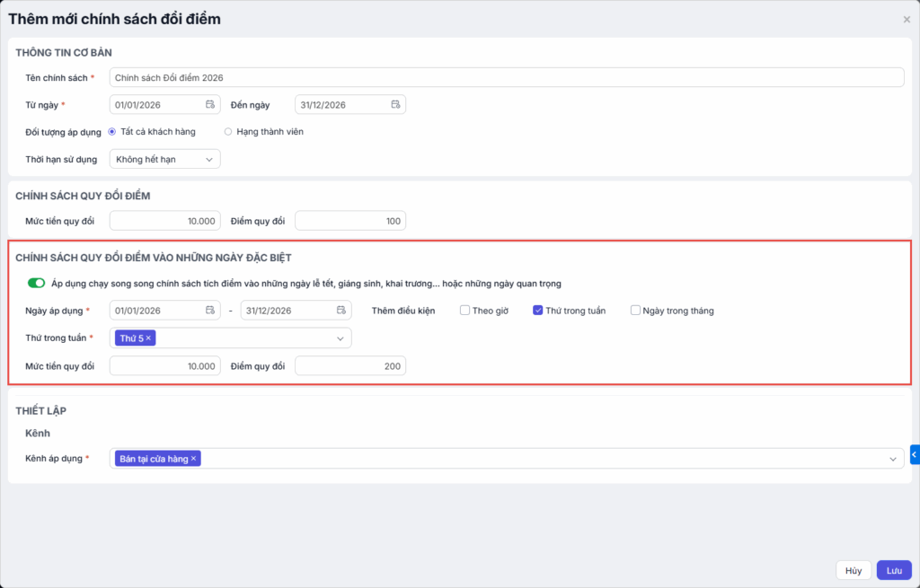Check the Ngày trong tháng checkbox
Viewport: 920px width, 588px height.
(x=635, y=311)
